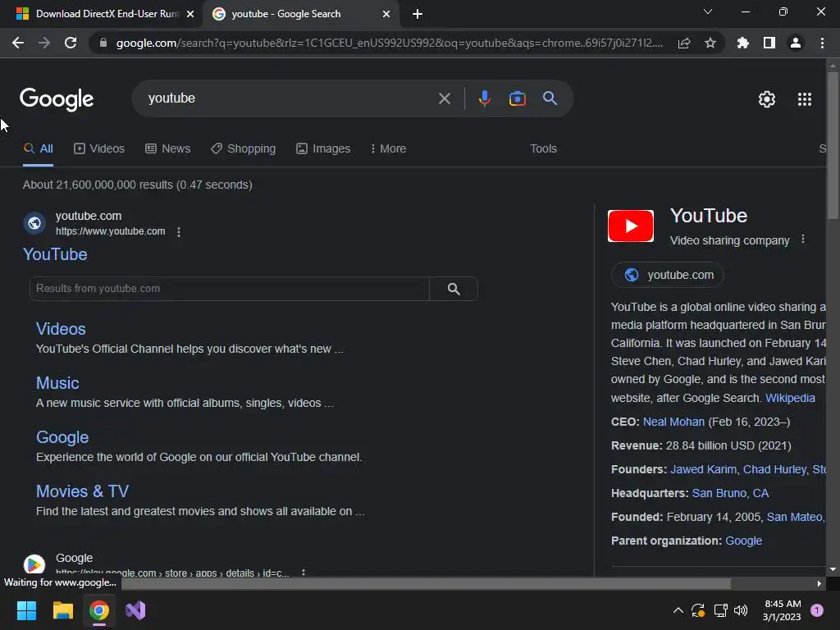The width and height of the screenshot is (840, 630).
Task: Switch to News search results
Action: pyautogui.click(x=167, y=148)
